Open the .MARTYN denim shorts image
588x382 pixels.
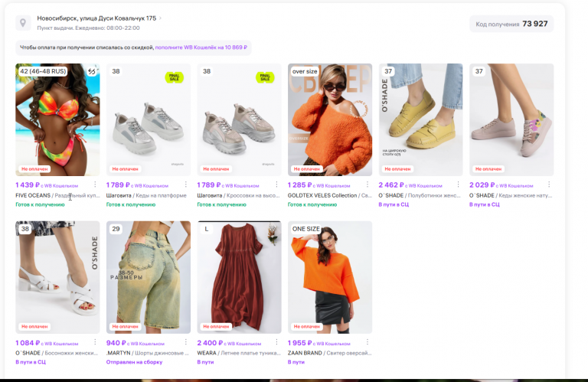pos(148,277)
